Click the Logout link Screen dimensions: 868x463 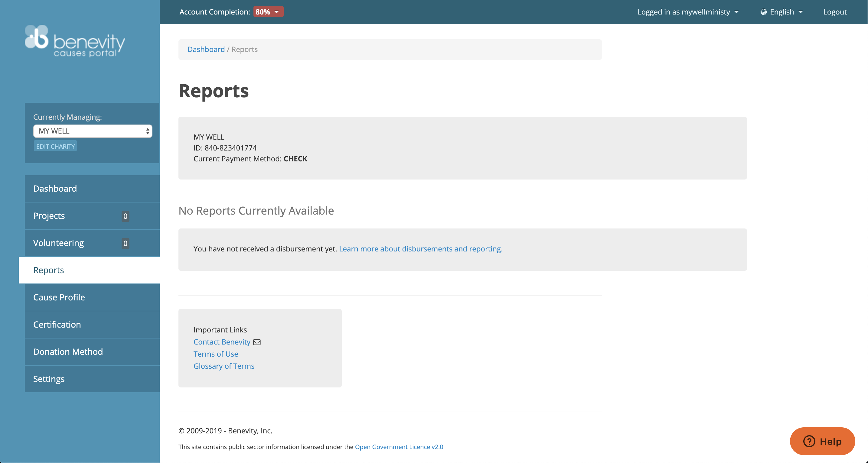click(x=834, y=12)
